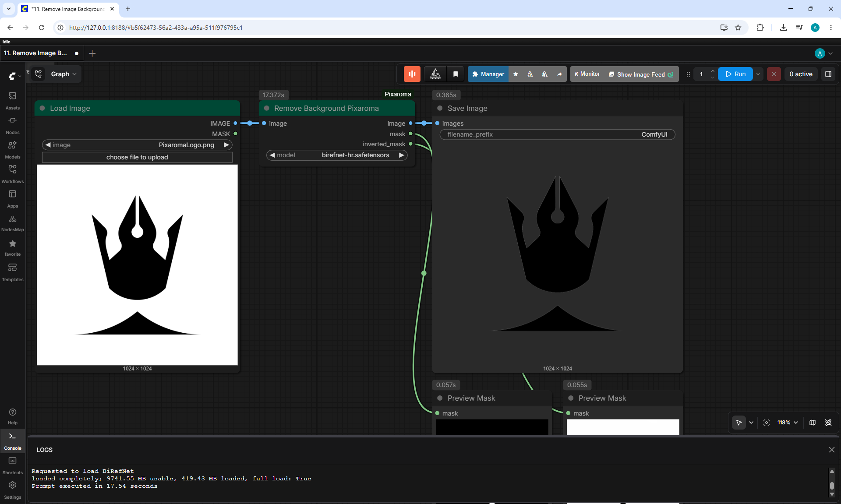841x504 pixels.
Task: Click the bookmark icon in the toolbar
Action: coord(456,74)
